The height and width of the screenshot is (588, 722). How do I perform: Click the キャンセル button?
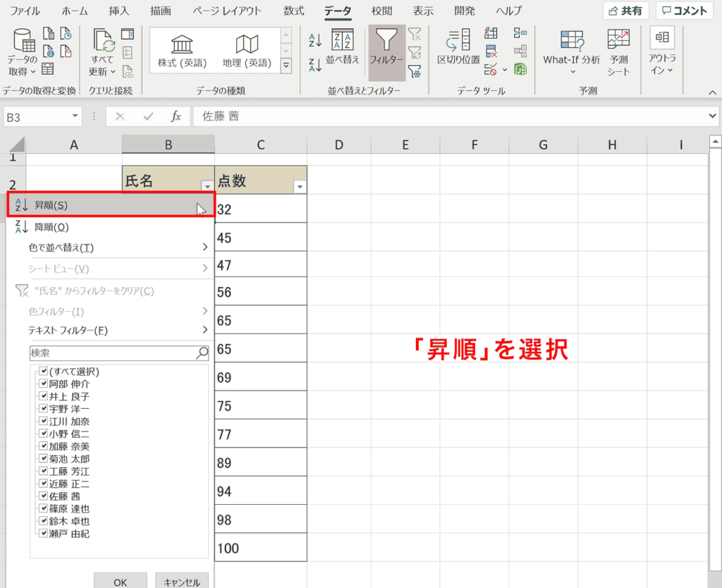[182, 581]
